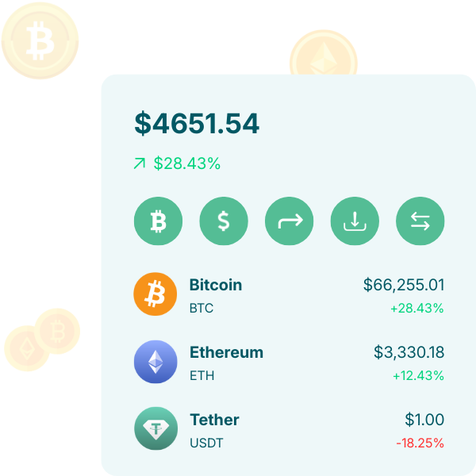Open the Ethereum asset name

226,352
